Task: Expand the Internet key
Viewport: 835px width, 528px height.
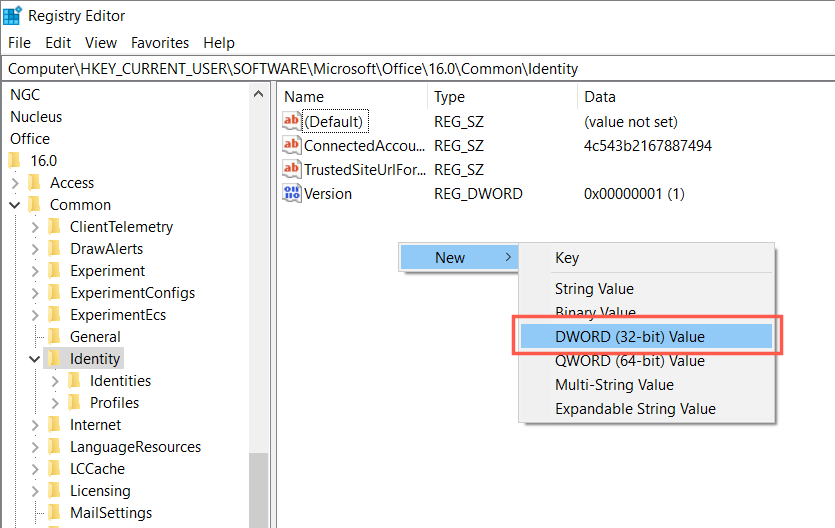Action: pos(35,425)
